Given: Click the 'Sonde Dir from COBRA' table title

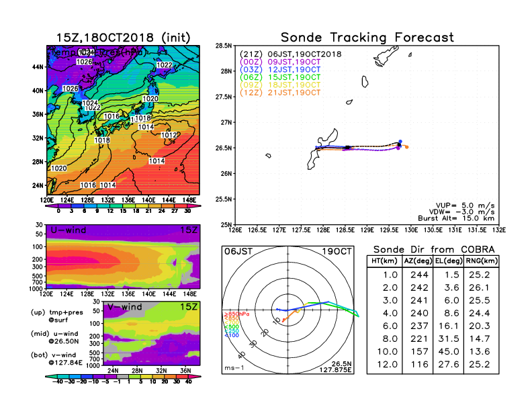Looking at the screenshot, I should click(x=434, y=250).
